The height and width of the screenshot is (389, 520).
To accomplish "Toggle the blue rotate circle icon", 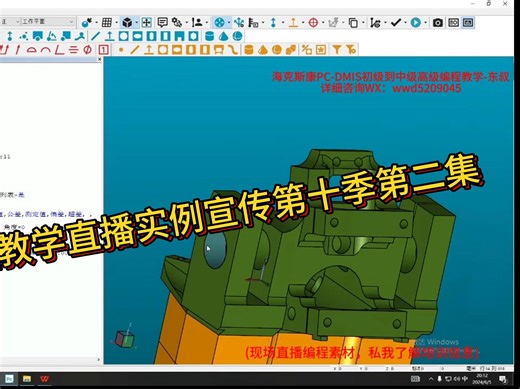I will (x=219, y=23).
